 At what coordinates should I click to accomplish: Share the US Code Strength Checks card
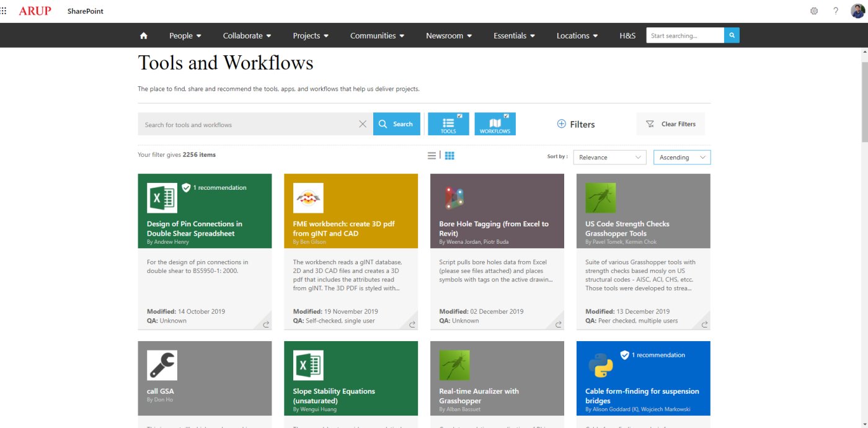[x=705, y=324]
